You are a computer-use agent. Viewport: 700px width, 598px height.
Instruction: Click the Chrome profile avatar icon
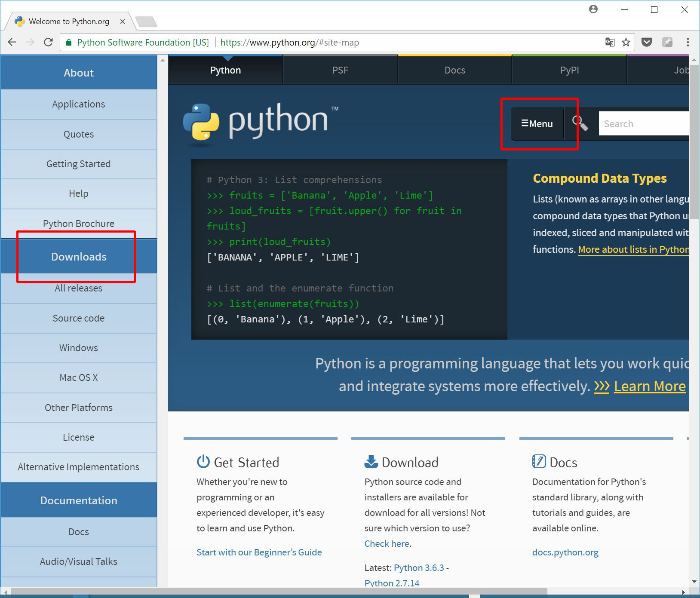[593, 9]
